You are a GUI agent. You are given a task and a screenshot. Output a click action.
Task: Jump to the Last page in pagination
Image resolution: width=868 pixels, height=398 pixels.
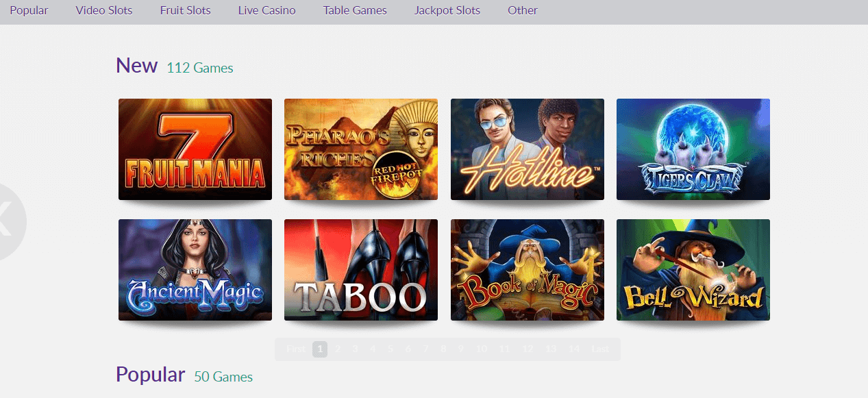click(600, 349)
